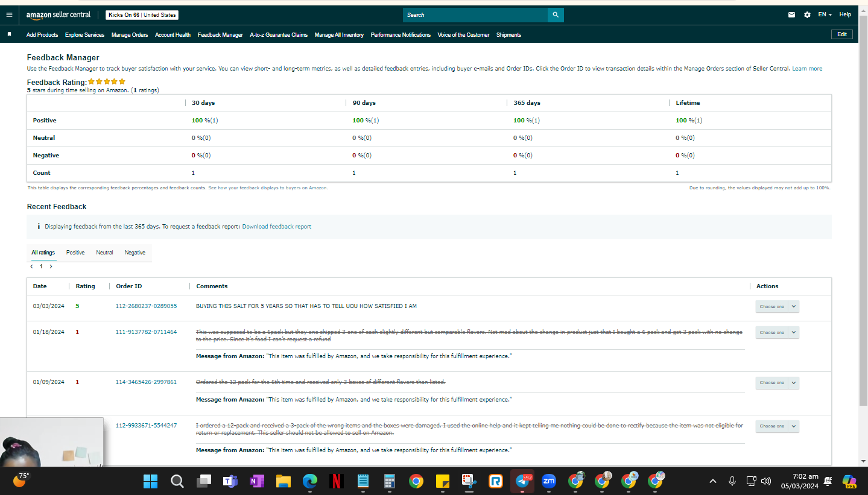Switch the Kicks On 66 account selector

pyautogui.click(x=142, y=15)
